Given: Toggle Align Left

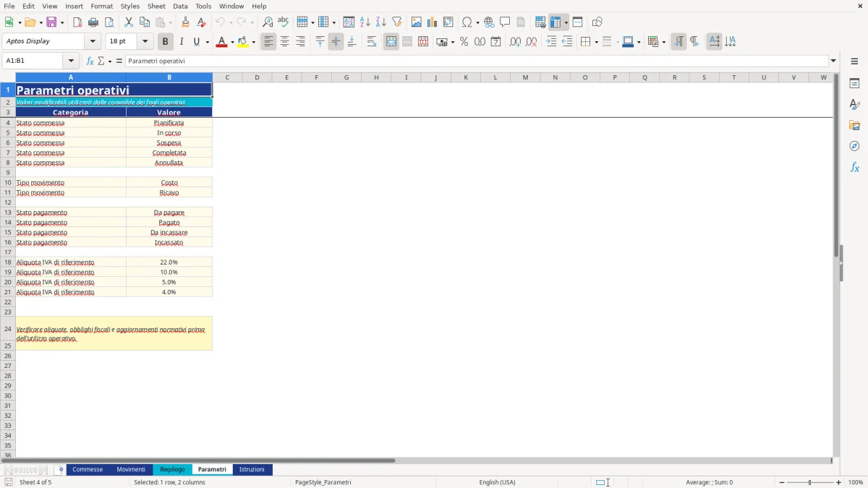Looking at the screenshot, I should [x=268, y=42].
